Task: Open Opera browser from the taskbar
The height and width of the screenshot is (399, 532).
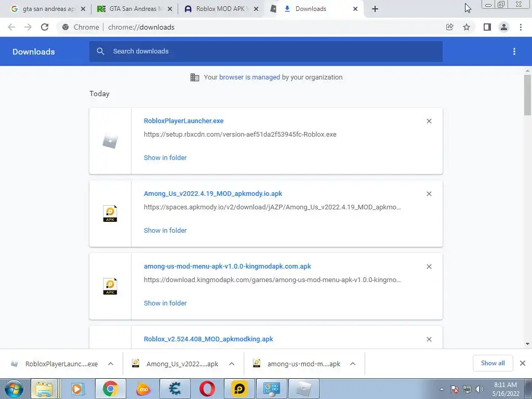Action: pos(207,389)
